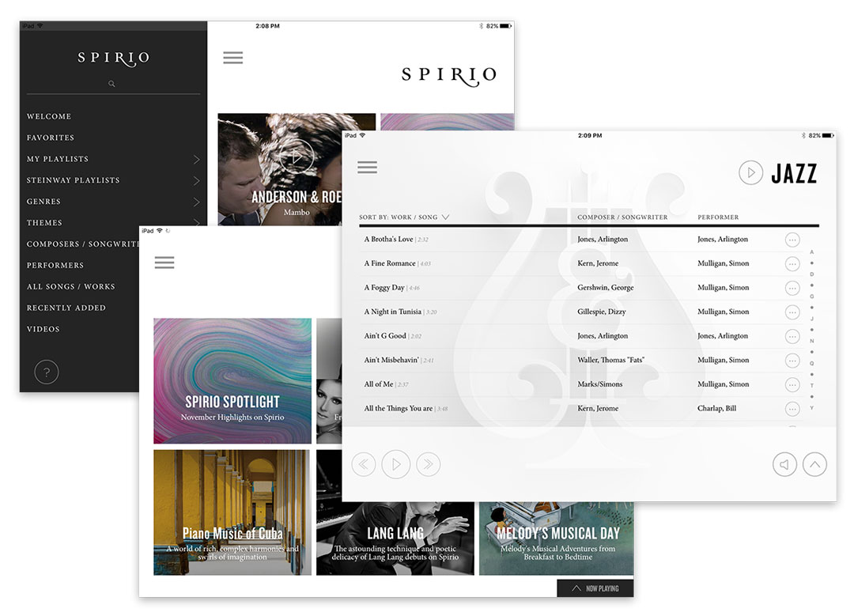854x616 pixels.
Task: Click composer Gershwin, George
Action: [606, 288]
